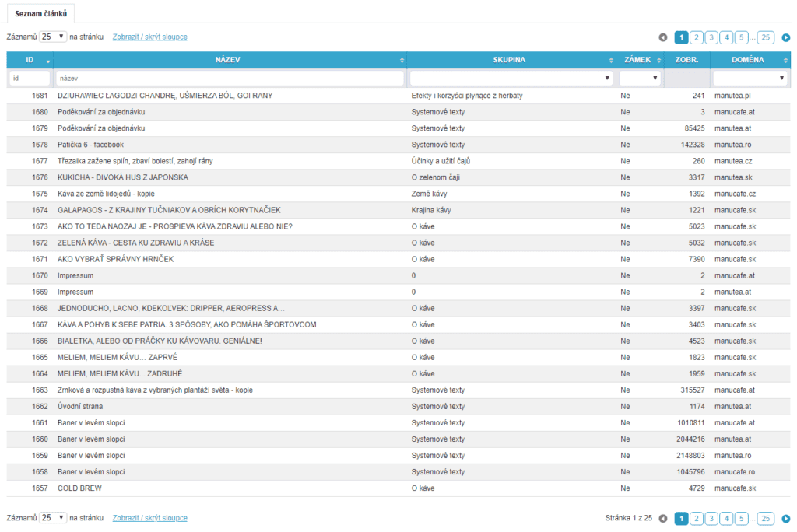Focus the název filter input field

[x=230, y=79]
